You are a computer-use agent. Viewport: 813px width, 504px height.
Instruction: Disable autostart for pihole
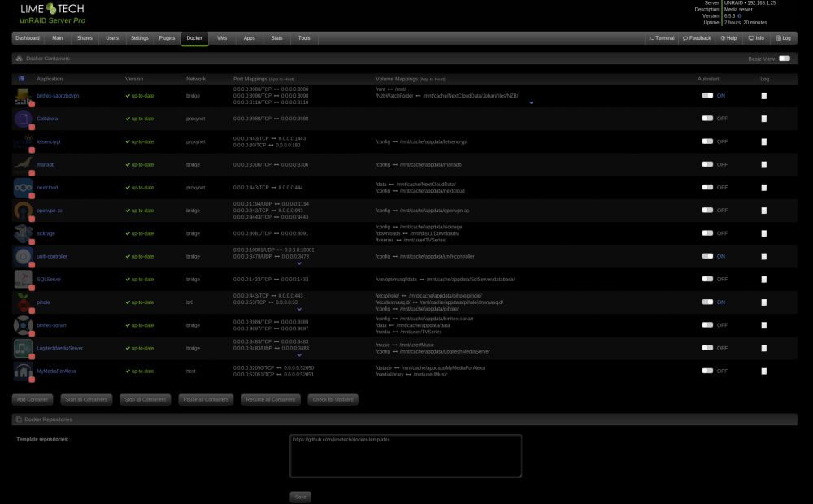coord(707,302)
